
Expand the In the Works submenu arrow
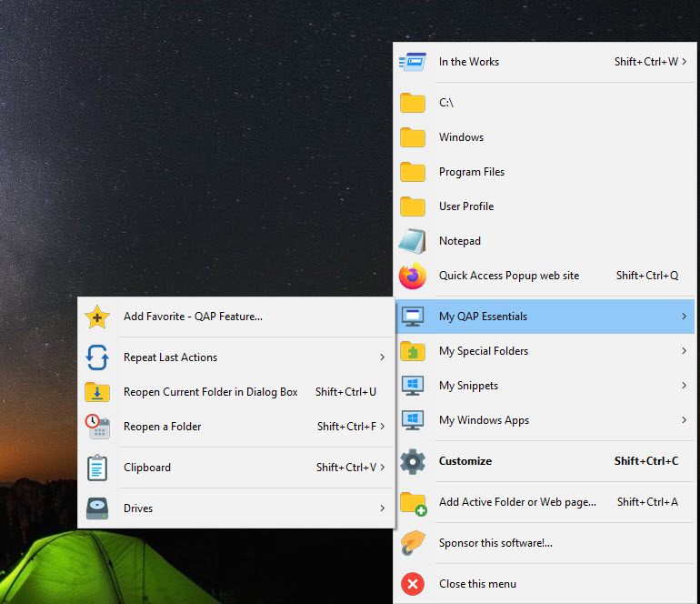point(684,62)
